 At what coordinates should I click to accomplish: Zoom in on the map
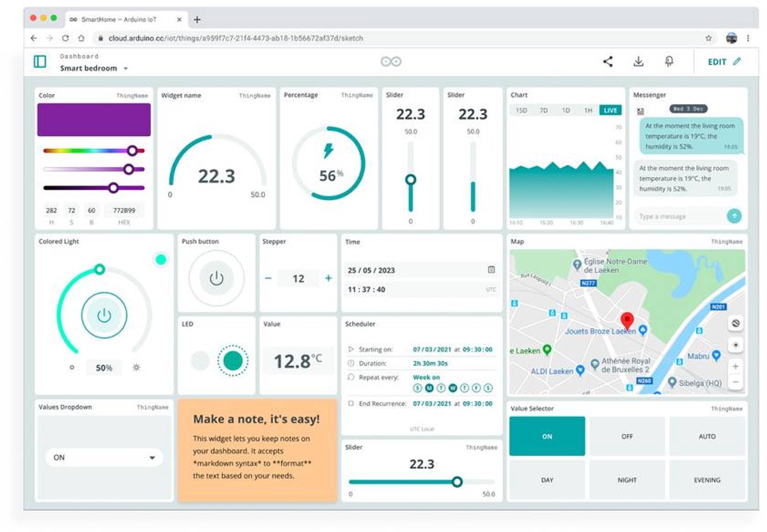click(x=736, y=366)
